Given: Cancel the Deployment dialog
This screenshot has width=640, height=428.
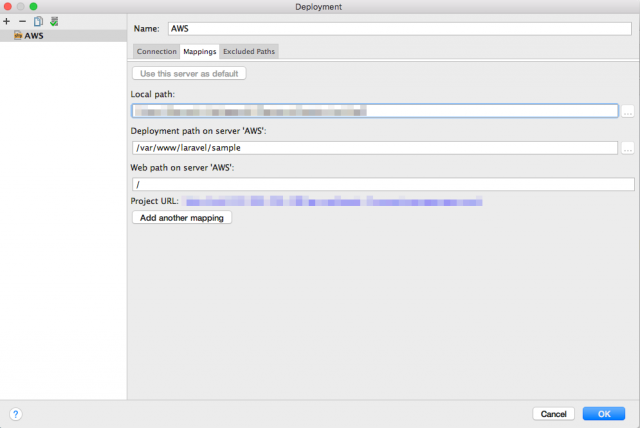Looking at the screenshot, I should [x=553, y=414].
